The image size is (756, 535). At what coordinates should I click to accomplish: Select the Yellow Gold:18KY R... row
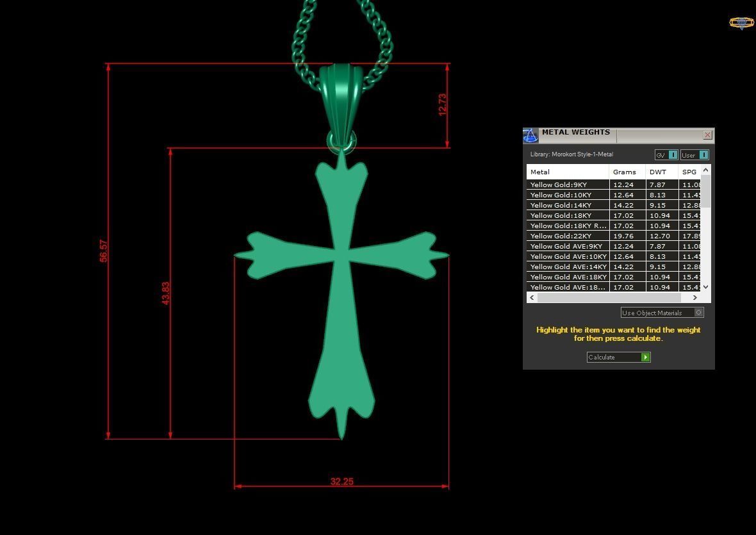coord(613,226)
